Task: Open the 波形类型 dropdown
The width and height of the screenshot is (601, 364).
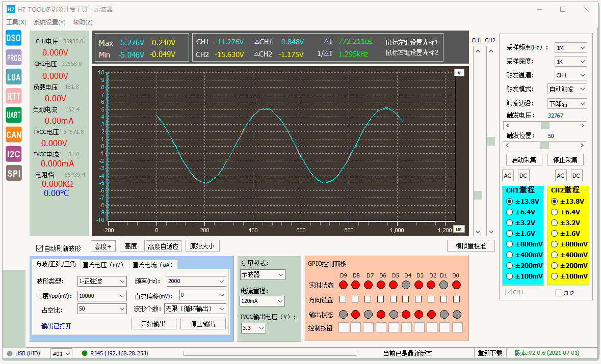Action: click(102, 282)
